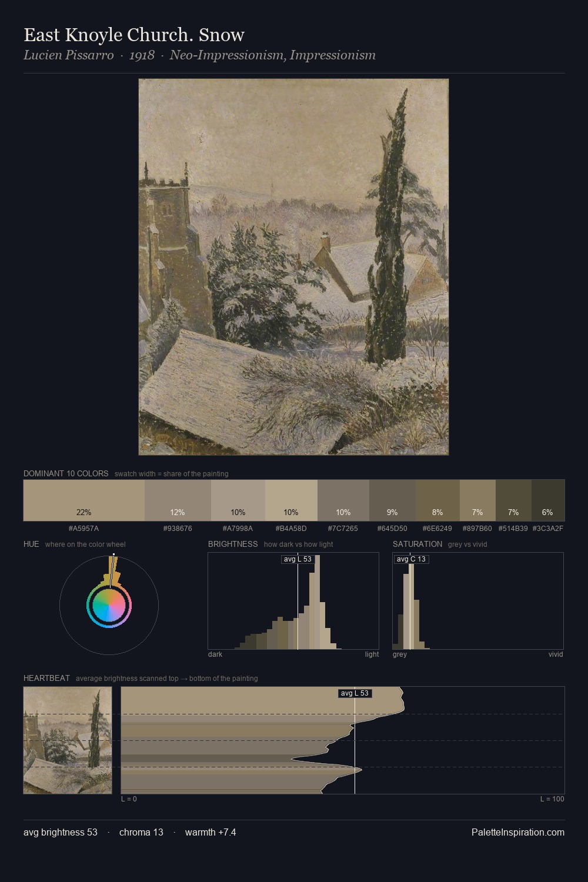
Task: Select the #938676 12% swatch
Action: [x=178, y=500]
